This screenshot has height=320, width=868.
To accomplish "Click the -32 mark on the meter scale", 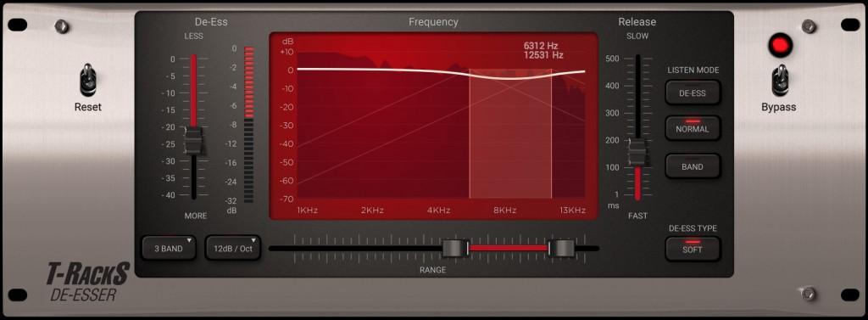I will 231,201.
